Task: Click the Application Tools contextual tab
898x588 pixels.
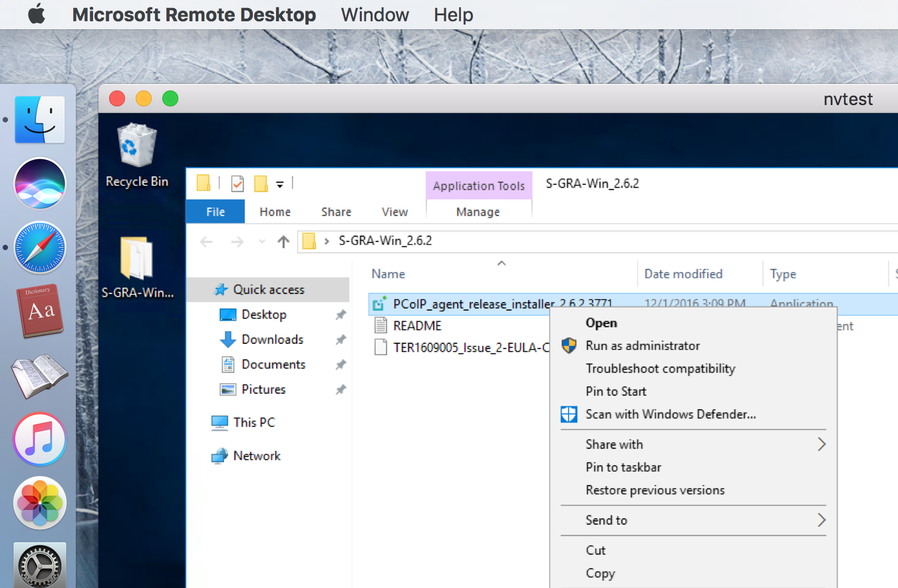Action: 479,186
